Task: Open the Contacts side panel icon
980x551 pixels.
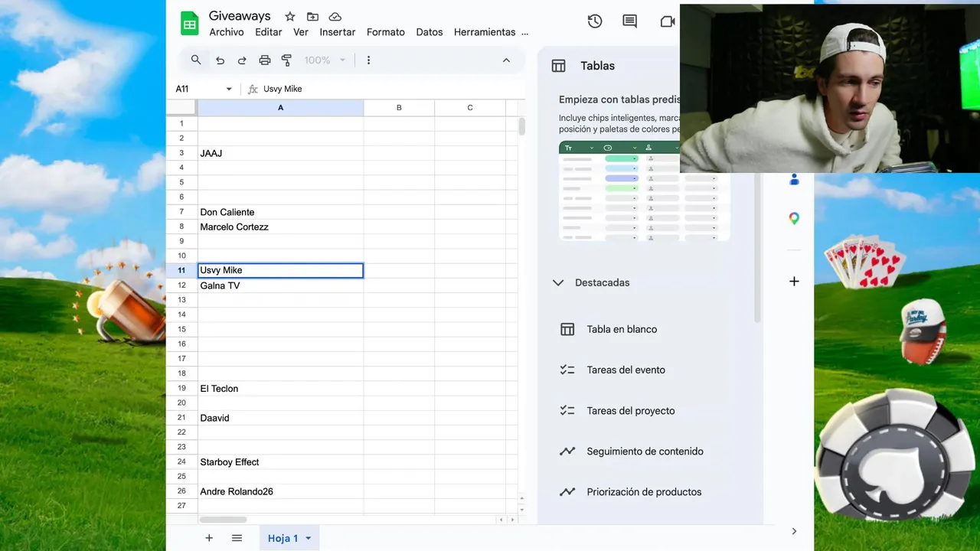Action: point(794,179)
